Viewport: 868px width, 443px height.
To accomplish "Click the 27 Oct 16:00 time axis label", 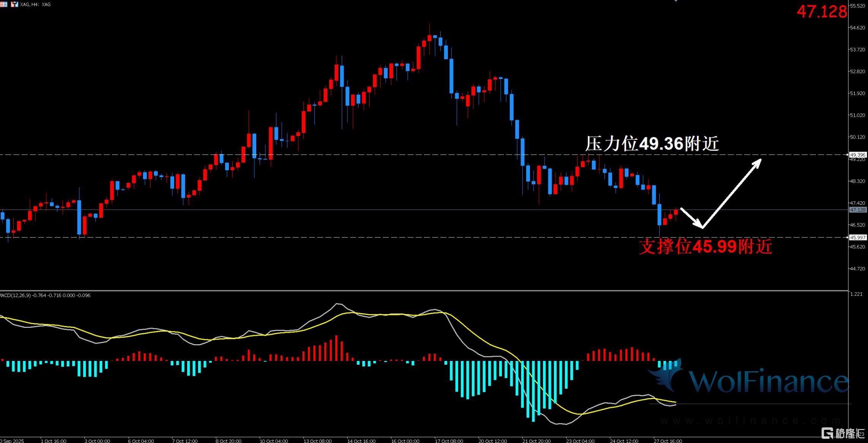I will click(668, 441).
